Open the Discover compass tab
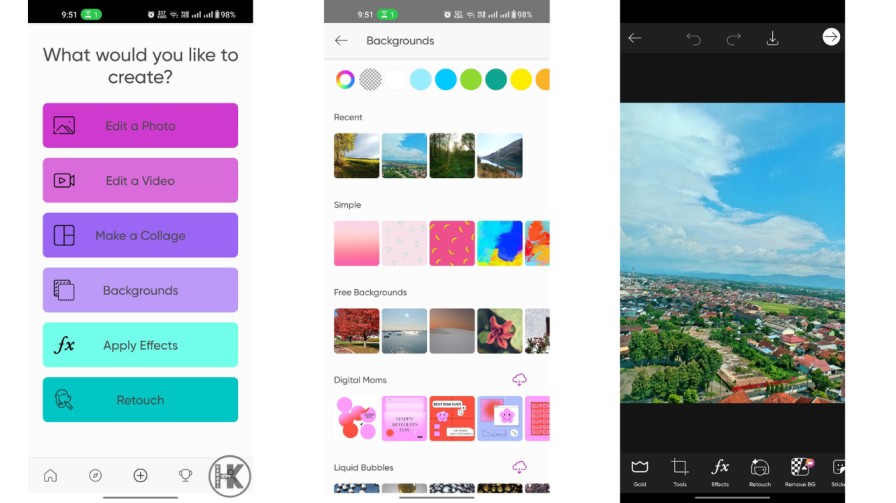The image size is (896, 503). pyautogui.click(x=95, y=475)
